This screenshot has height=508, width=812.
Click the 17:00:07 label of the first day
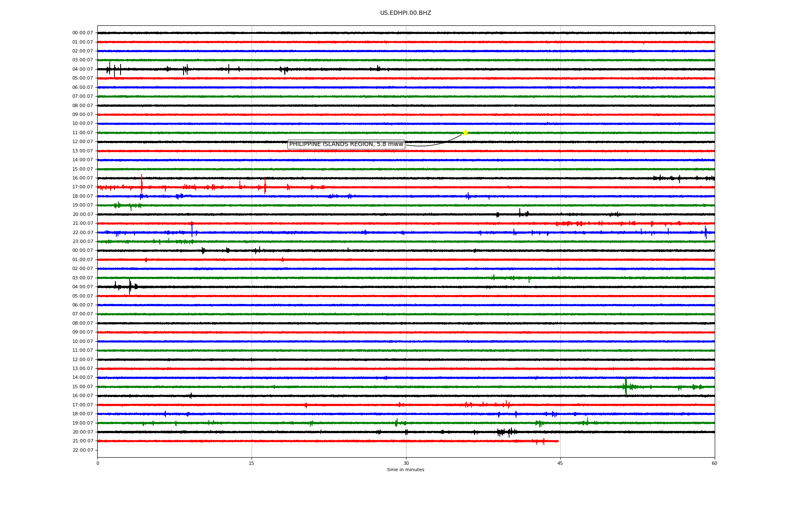tap(82, 187)
